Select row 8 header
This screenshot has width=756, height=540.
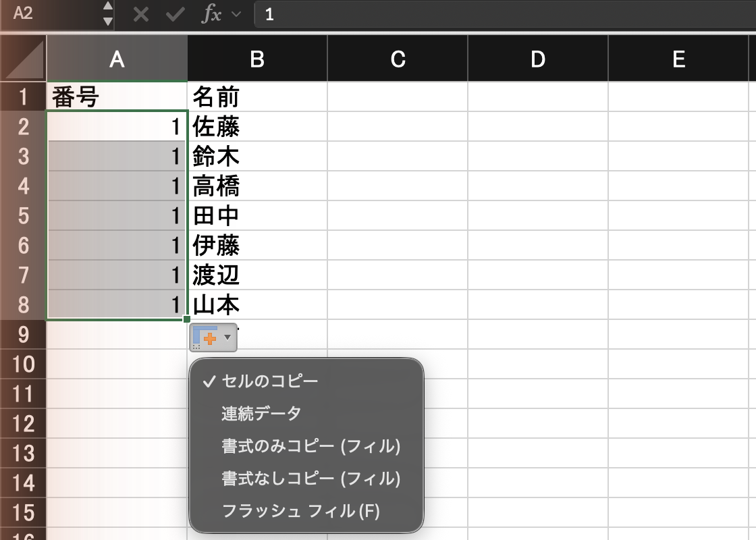pos(23,304)
